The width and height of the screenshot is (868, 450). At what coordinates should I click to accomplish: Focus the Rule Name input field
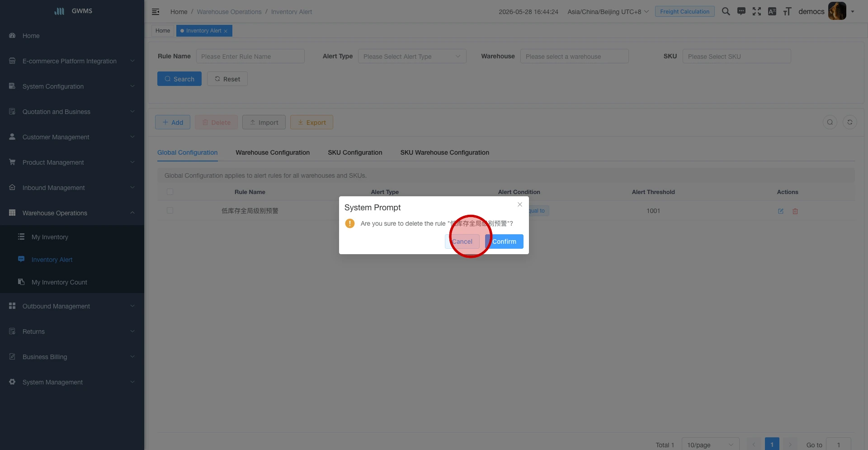(x=250, y=57)
